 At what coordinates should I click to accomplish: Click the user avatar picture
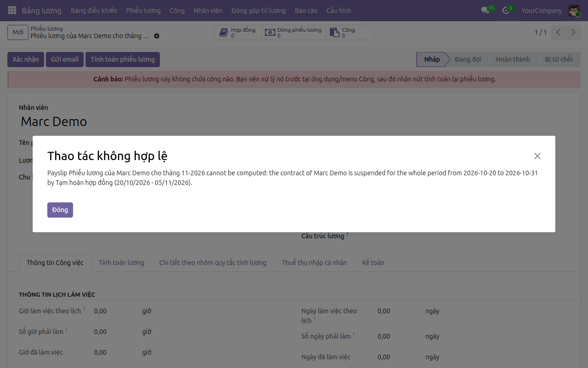574,10
